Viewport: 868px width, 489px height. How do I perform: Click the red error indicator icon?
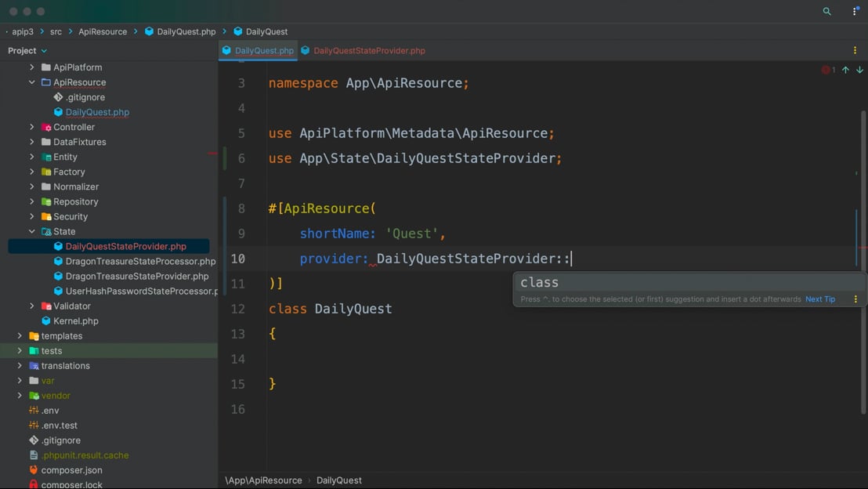(x=826, y=71)
